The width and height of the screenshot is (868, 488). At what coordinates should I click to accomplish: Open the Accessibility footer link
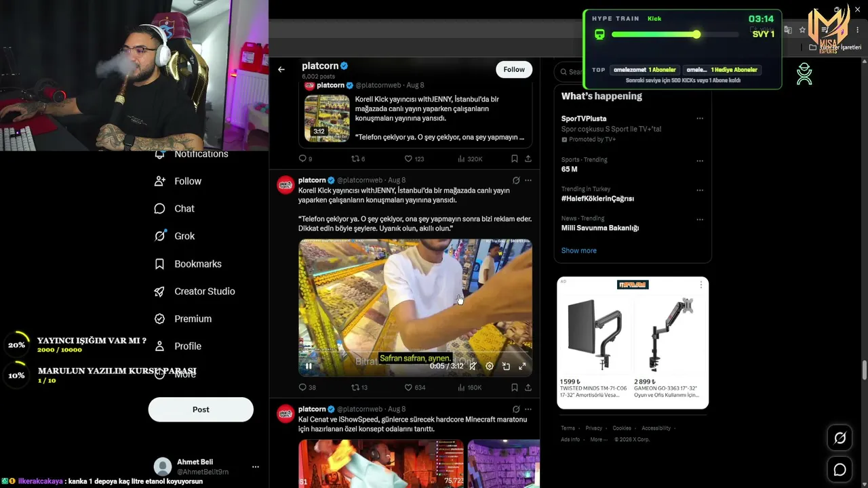click(656, 428)
